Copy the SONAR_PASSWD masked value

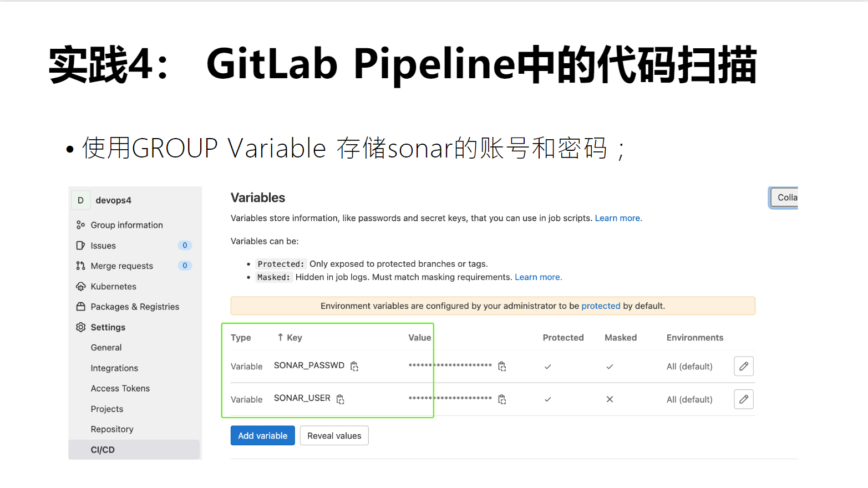pyautogui.click(x=502, y=366)
